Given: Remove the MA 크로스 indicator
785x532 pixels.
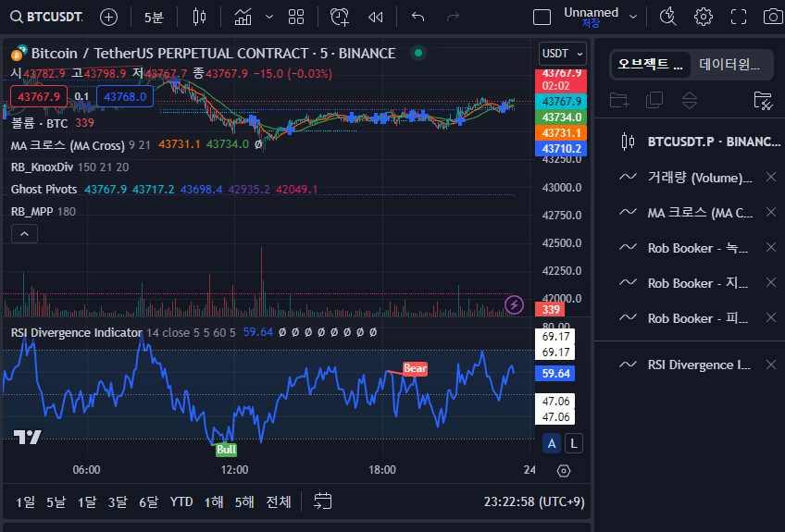Looking at the screenshot, I should click(771, 212).
